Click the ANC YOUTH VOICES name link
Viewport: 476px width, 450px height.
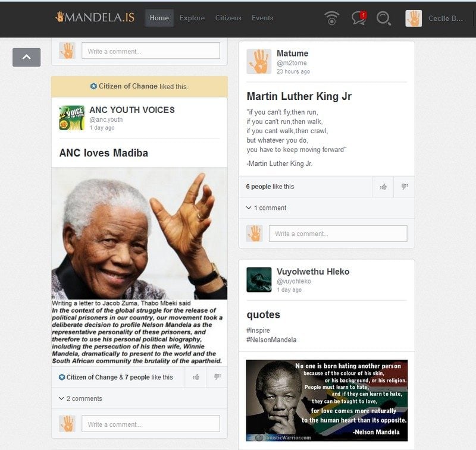[x=131, y=110]
